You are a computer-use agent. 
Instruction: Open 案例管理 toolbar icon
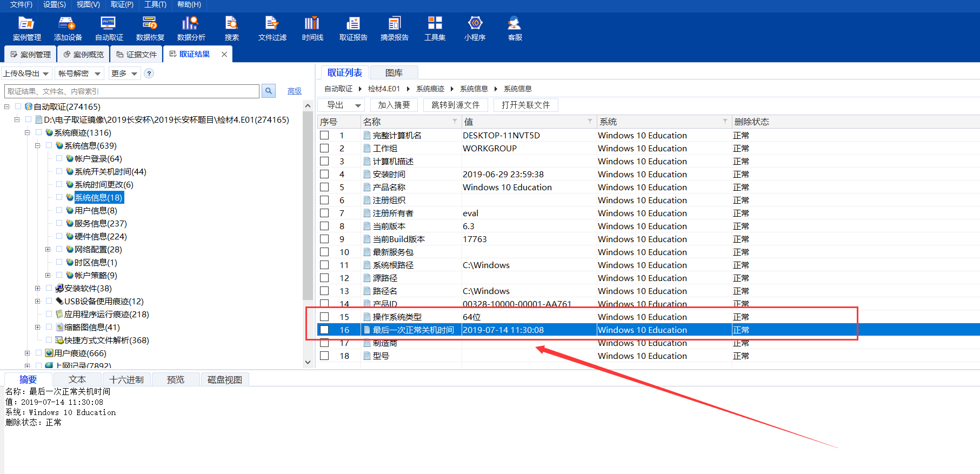click(27, 29)
